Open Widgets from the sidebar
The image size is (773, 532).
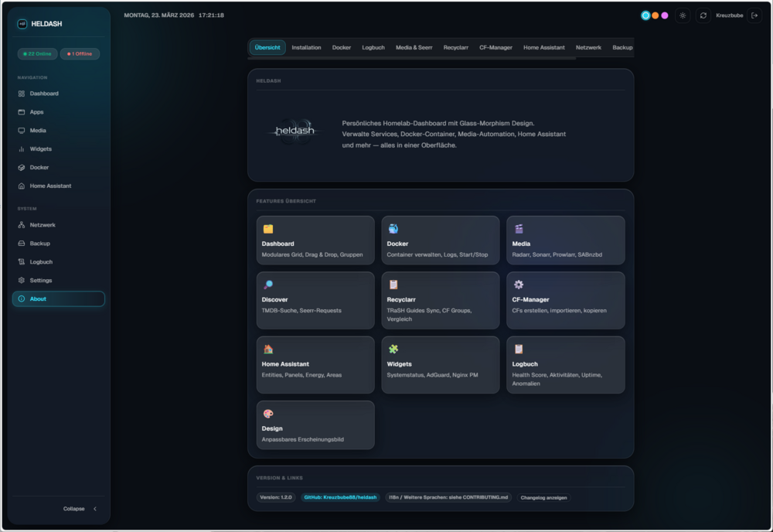click(58, 149)
